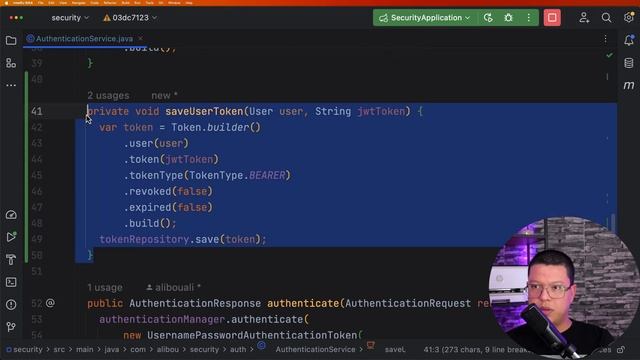
Task: Click the alibouali author hint
Action: click(x=173, y=287)
